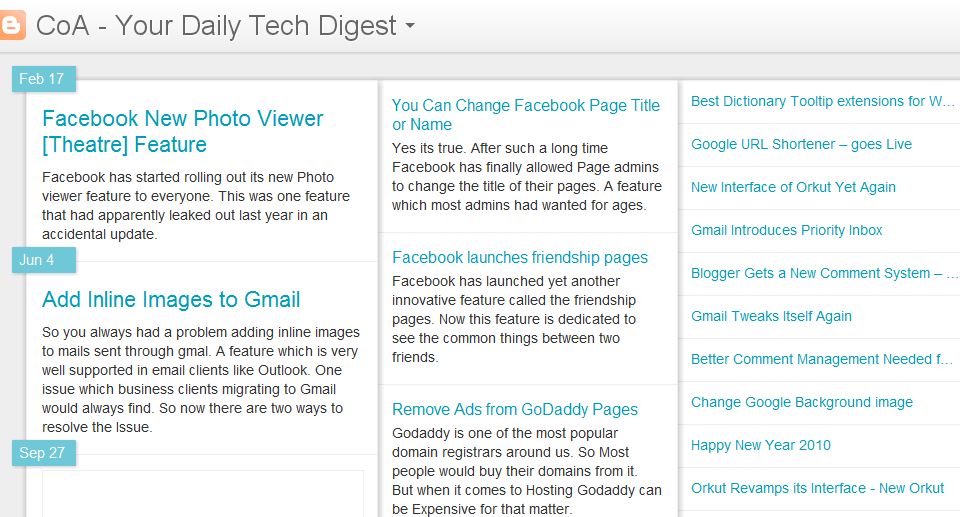Open Gmail Introduces Priority Inbox post
Viewport: 960px width, 517px height.
786,230
